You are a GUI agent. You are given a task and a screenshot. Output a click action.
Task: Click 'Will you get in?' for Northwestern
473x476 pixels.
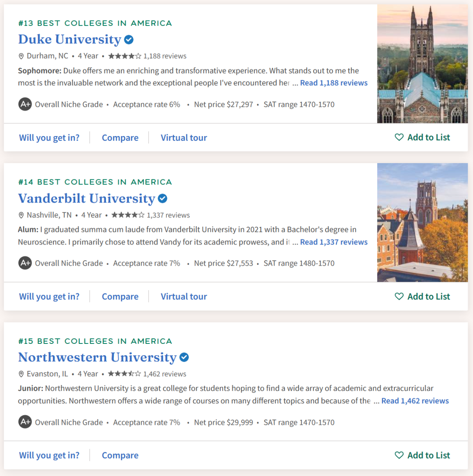pyautogui.click(x=49, y=455)
